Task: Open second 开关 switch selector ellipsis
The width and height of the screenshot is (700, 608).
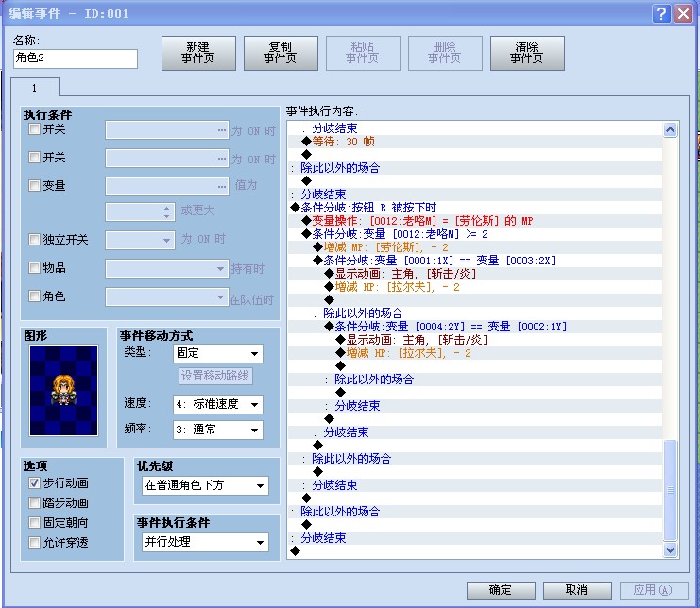Action: click(222, 159)
